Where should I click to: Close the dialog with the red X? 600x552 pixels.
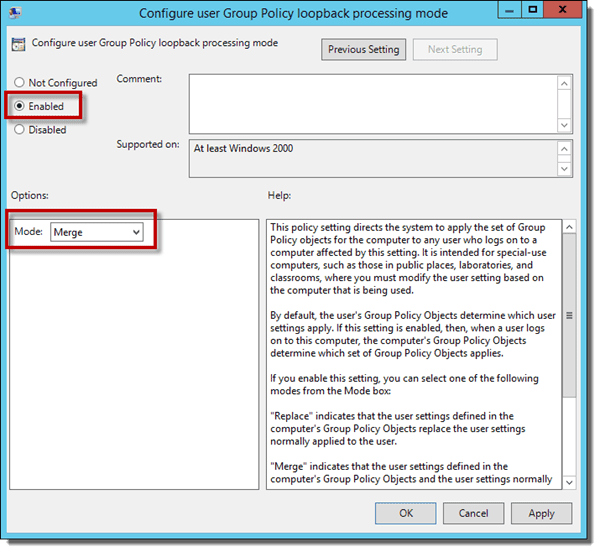click(562, 10)
